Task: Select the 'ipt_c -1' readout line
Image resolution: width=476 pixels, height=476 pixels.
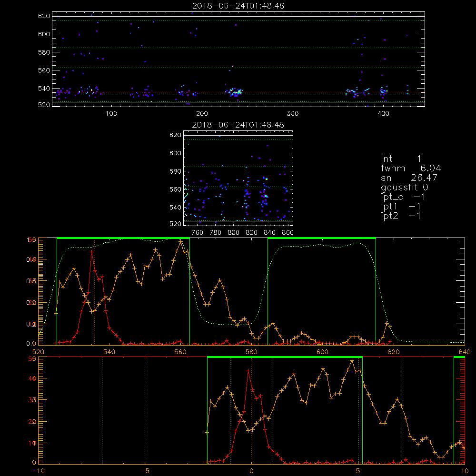Action: pyautogui.click(x=403, y=197)
